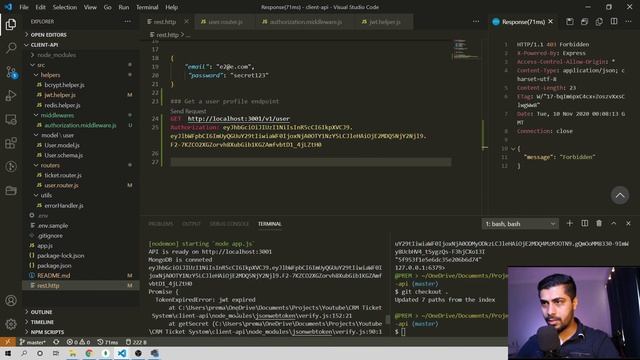Open the Explorer view in activity bar
Viewport: 640px width, 360px height.
[11, 24]
